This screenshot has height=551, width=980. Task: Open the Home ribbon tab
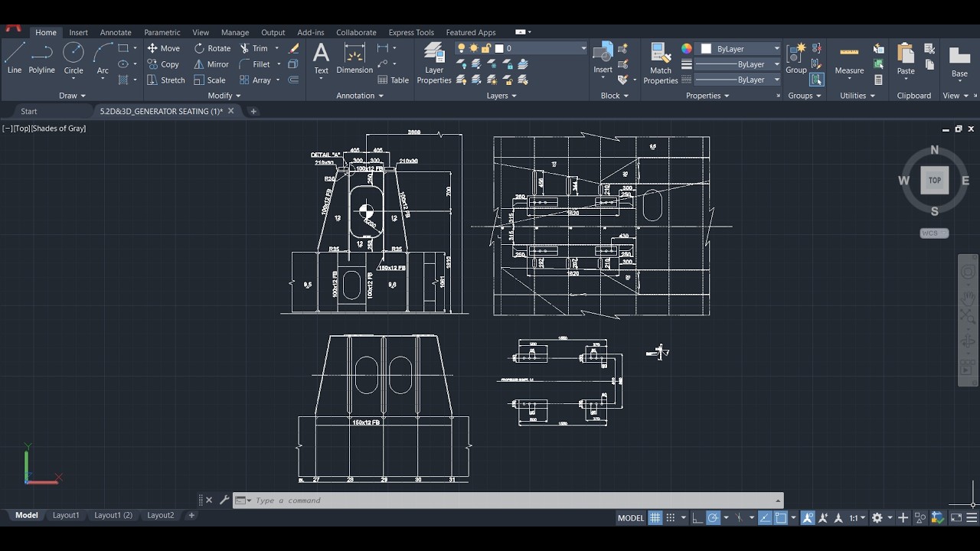pos(46,32)
